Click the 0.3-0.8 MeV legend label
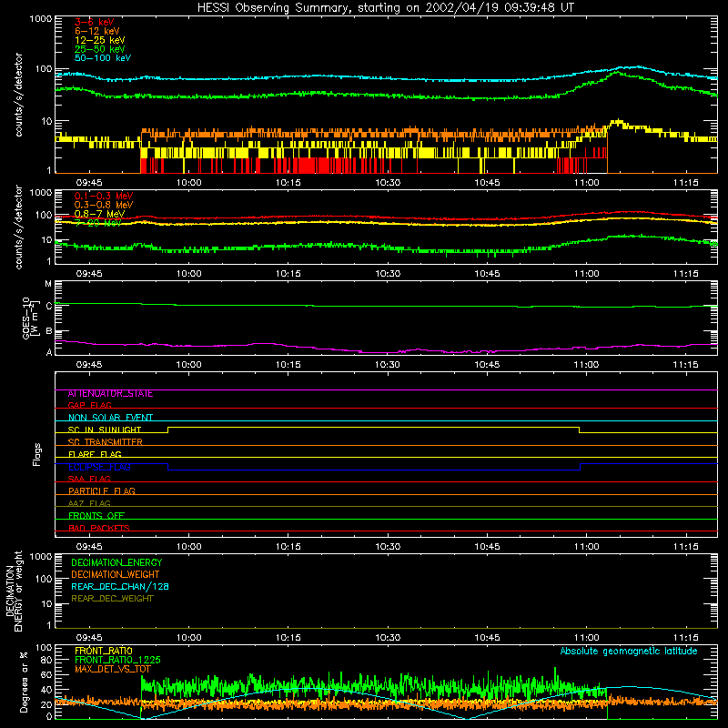728x728 pixels. pos(104,205)
